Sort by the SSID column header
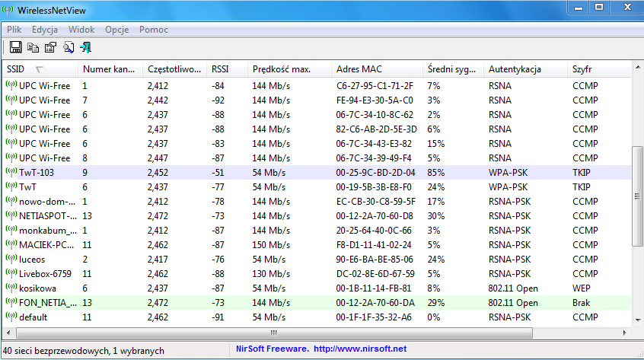Screen dimensions: 644x360 pyautogui.click(x=40, y=69)
